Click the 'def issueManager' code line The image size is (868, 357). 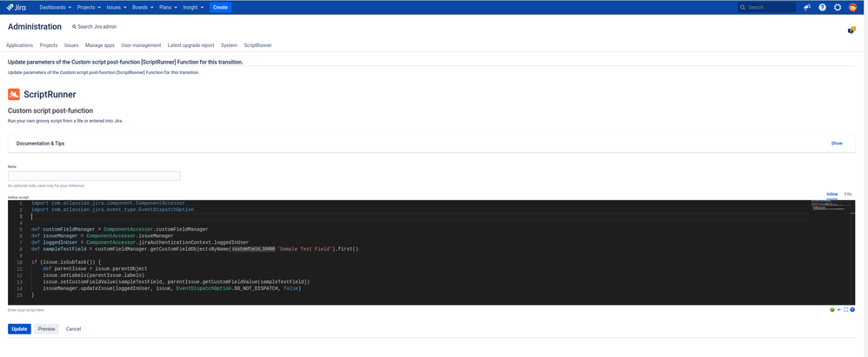(103, 236)
